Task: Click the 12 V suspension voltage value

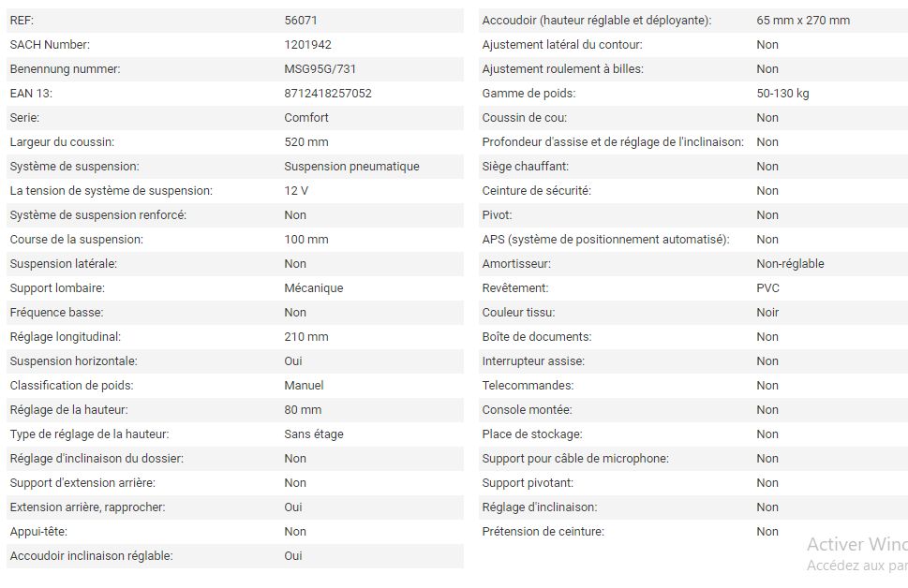Action: 296,191
